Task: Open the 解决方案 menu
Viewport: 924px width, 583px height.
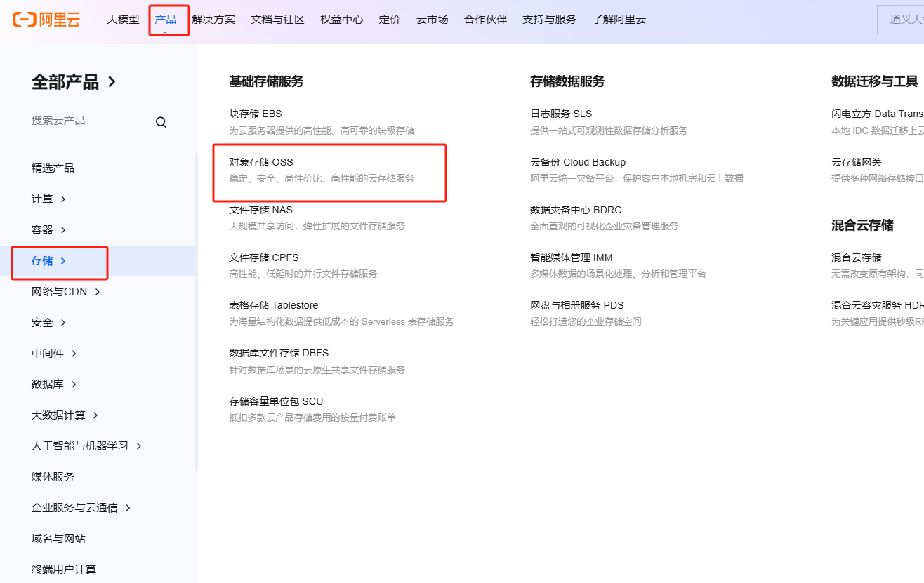Action: [213, 20]
